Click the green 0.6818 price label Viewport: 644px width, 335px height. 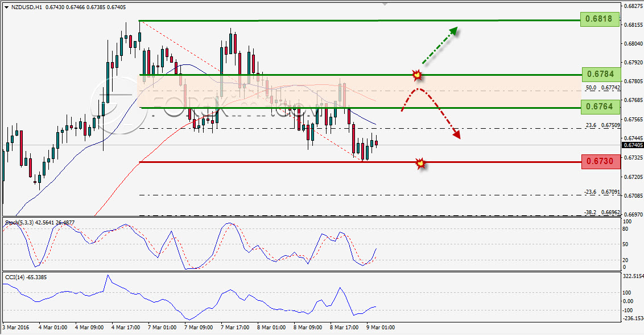pos(599,19)
